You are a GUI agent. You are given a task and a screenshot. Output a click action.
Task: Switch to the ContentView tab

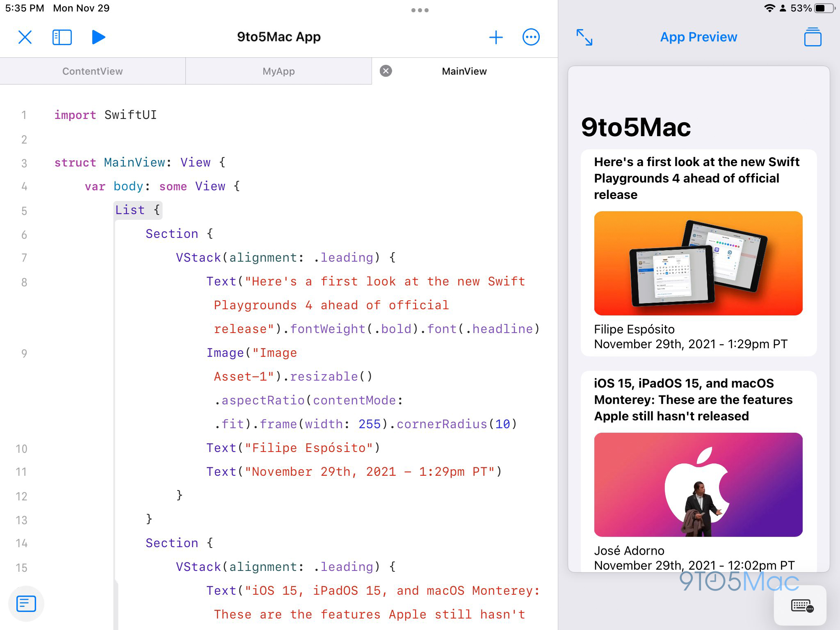click(93, 71)
